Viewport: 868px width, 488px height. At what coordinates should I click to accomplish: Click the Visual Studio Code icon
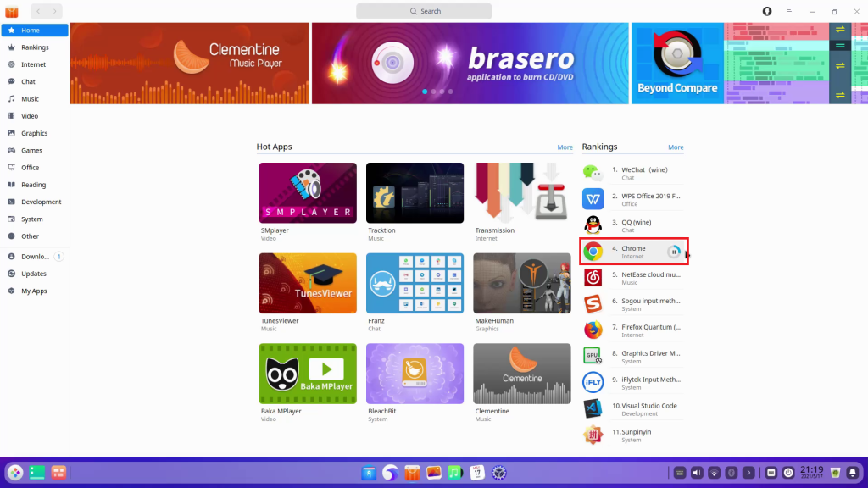tap(593, 409)
